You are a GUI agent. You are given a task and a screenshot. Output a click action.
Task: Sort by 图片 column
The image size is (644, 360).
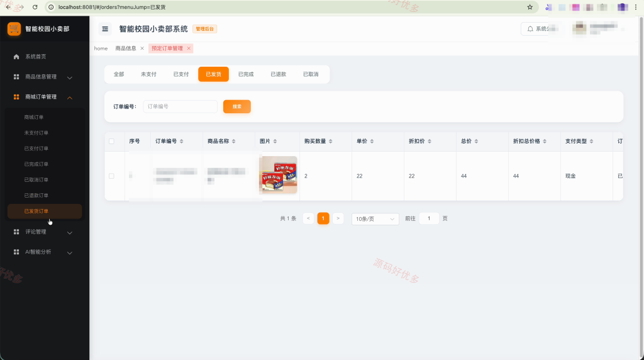(x=275, y=142)
